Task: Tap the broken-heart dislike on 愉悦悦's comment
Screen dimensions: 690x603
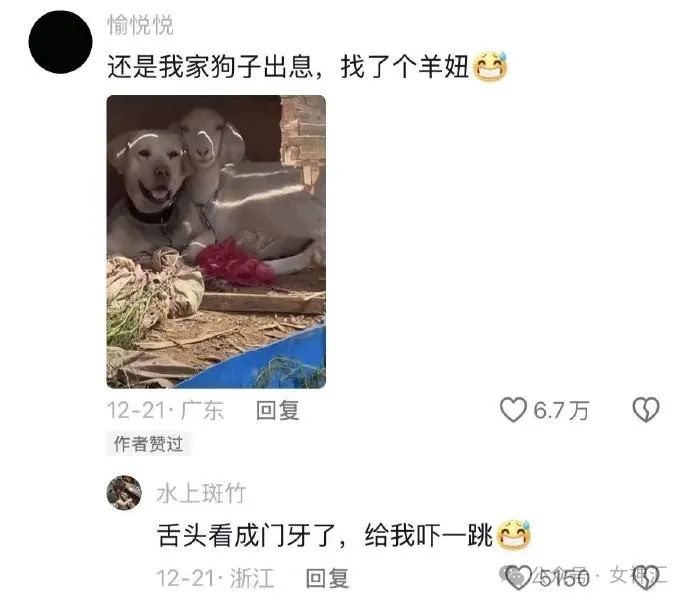Action: click(646, 410)
